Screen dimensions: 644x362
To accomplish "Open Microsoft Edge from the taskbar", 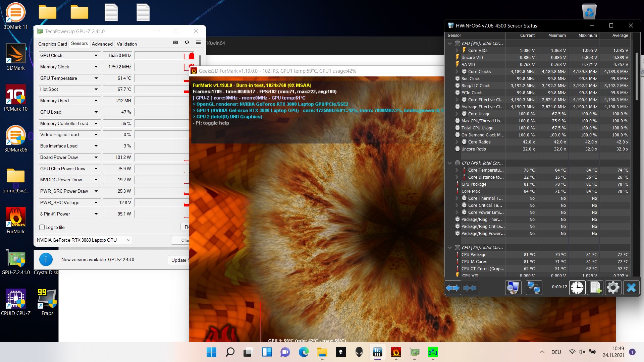I will point(304,352).
